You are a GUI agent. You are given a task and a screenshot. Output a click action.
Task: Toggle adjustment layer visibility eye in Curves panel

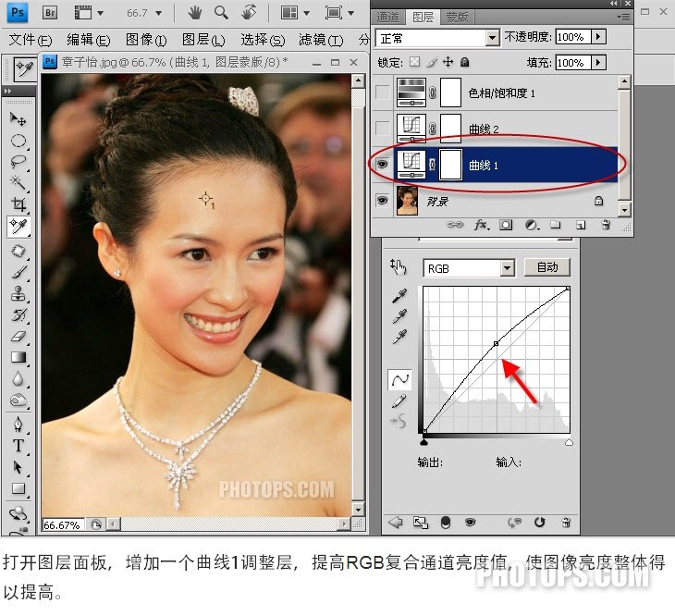pos(470,523)
